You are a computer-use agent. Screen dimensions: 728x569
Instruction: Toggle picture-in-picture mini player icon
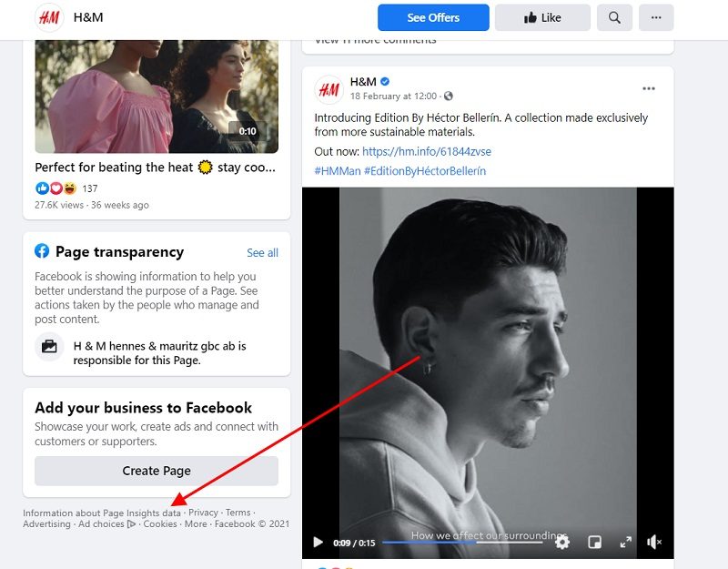[594, 542]
